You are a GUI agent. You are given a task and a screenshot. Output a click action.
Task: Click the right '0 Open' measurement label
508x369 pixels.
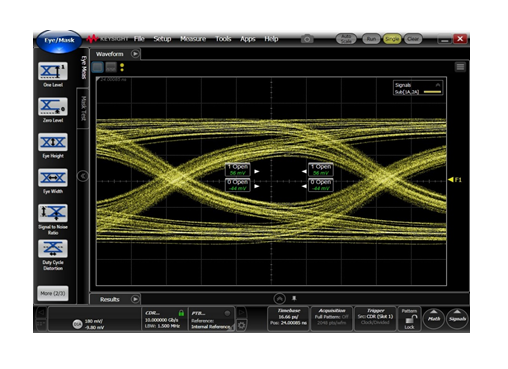click(x=321, y=185)
